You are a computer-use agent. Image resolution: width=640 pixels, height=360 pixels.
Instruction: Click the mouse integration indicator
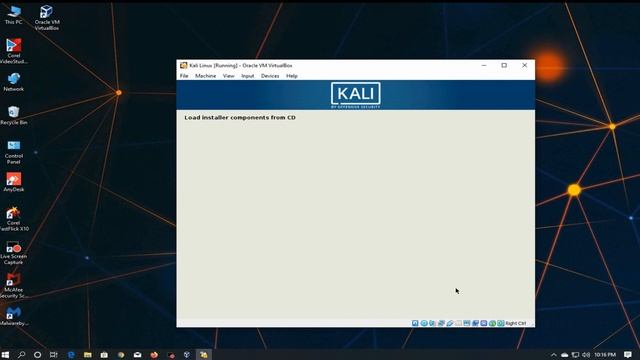(x=492, y=323)
